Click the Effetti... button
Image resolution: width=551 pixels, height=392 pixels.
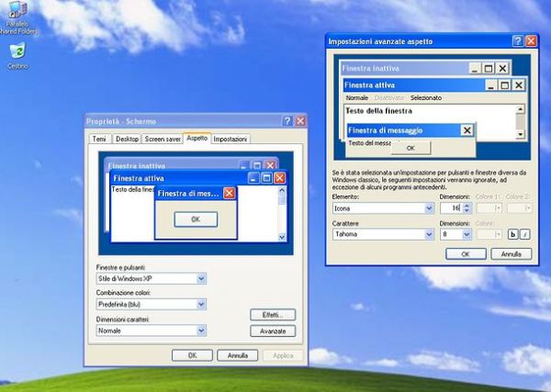pyautogui.click(x=273, y=315)
